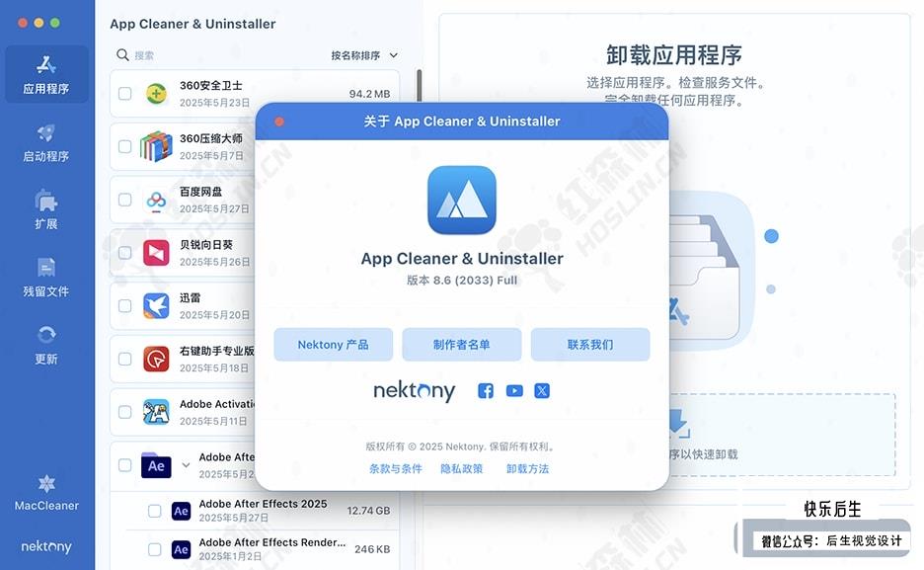Click the 卸载应用程序 heading

point(674,54)
